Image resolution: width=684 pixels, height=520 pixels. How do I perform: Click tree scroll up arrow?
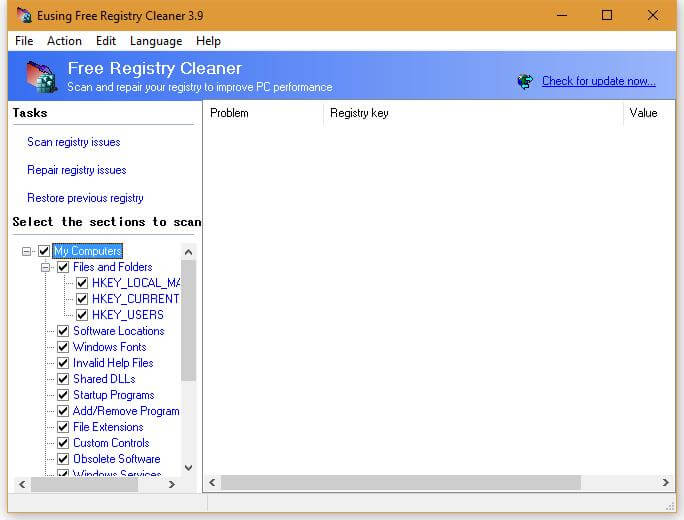(188, 252)
